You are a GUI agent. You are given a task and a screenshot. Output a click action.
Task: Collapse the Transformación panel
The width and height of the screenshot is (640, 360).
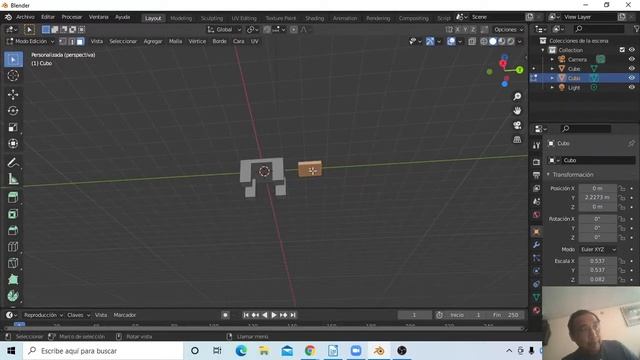click(548, 175)
